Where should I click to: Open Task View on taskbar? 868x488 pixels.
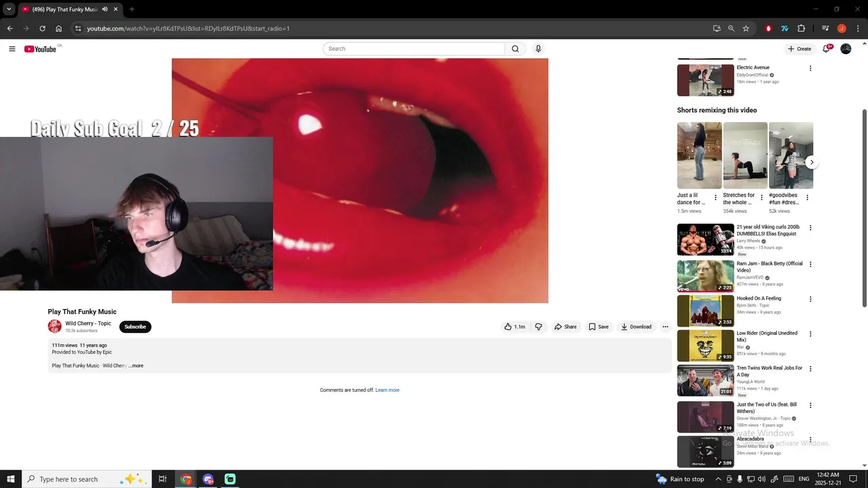point(163,479)
